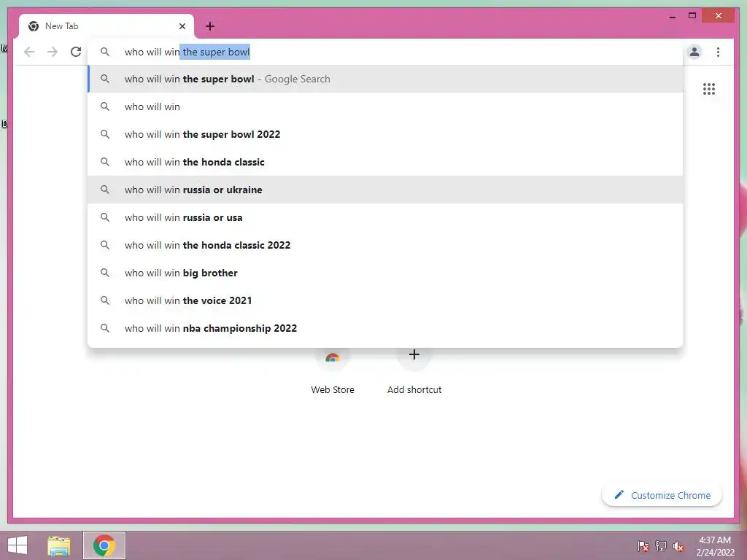This screenshot has width=747, height=560.
Task: Click the Chrome forward arrow button
Action: pos(53,52)
